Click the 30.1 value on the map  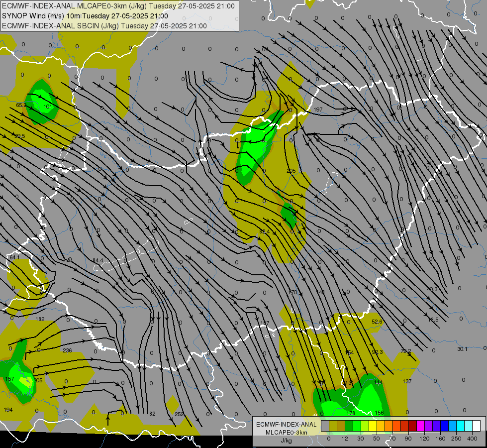coord(462,349)
